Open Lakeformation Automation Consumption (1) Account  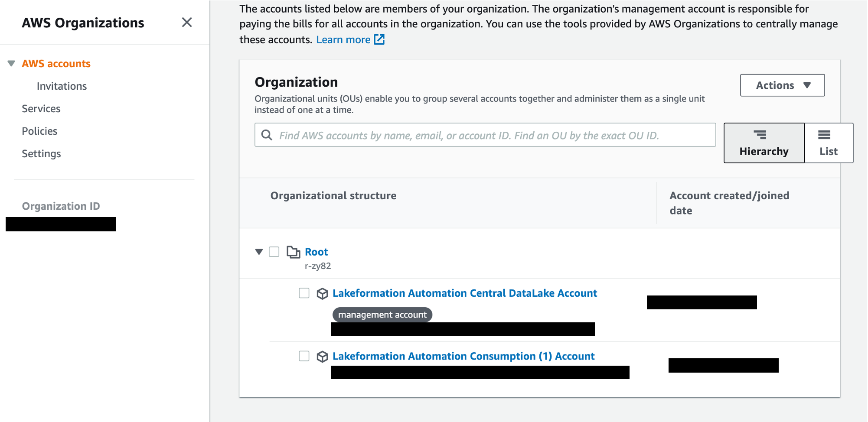pos(463,356)
